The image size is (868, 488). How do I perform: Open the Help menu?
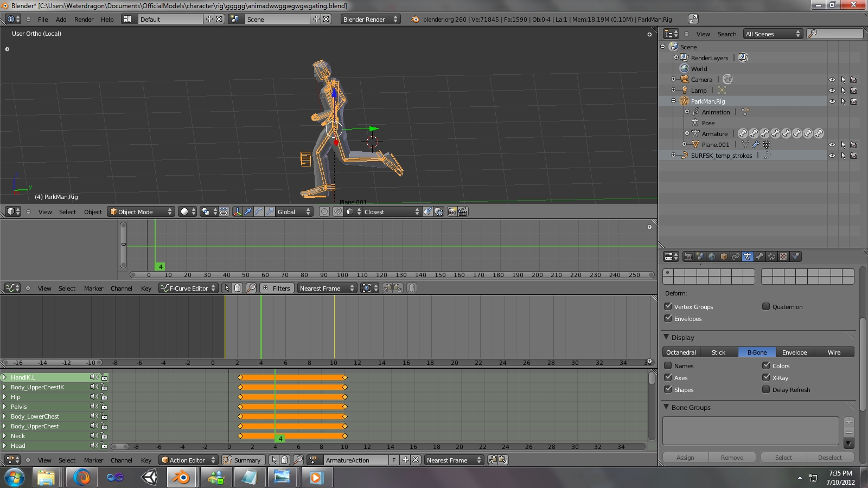click(107, 19)
